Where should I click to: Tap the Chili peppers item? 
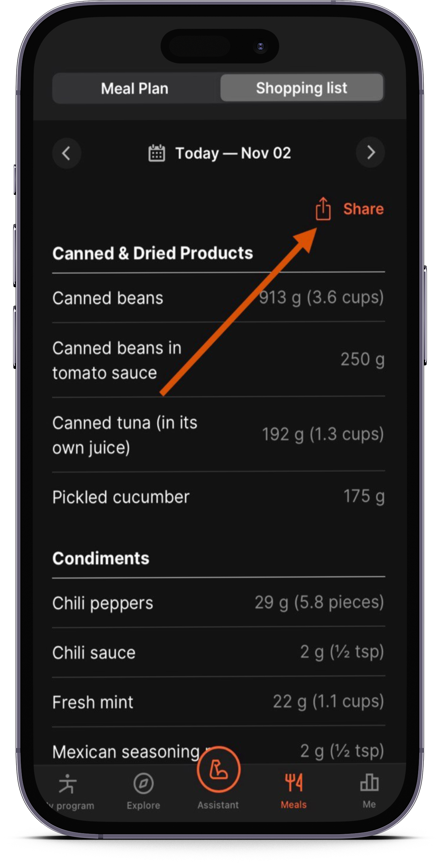click(x=219, y=603)
